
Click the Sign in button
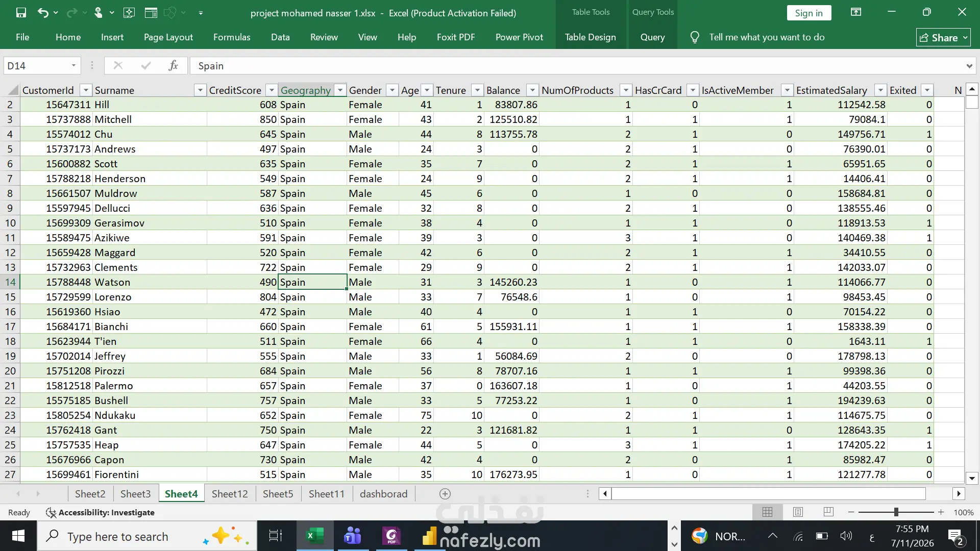(x=808, y=13)
